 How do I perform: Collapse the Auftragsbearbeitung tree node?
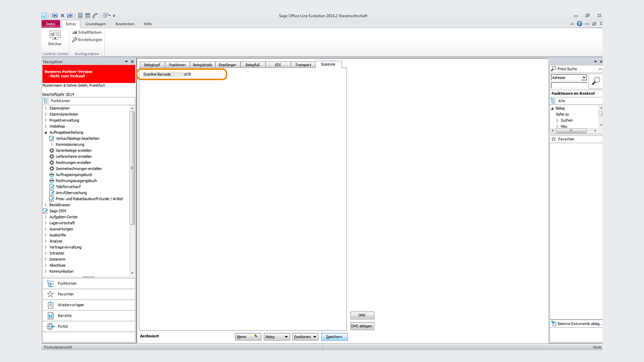pos(46,132)
